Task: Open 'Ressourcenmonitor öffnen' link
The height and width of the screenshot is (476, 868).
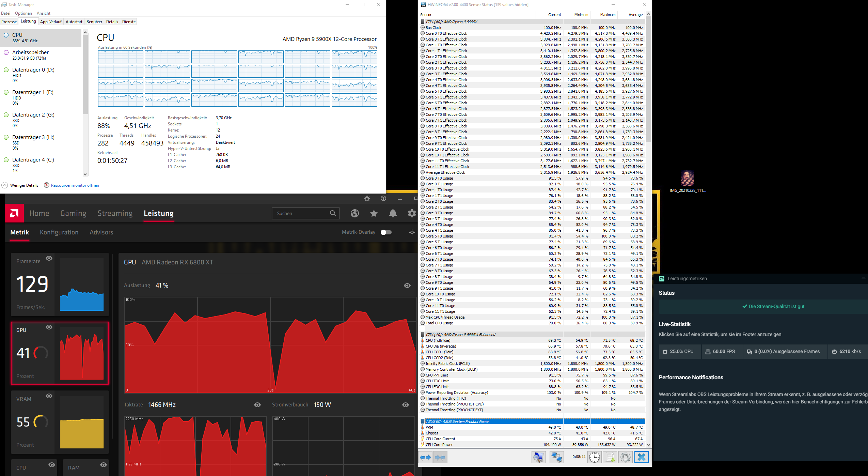Action: (x=75, y=185)
